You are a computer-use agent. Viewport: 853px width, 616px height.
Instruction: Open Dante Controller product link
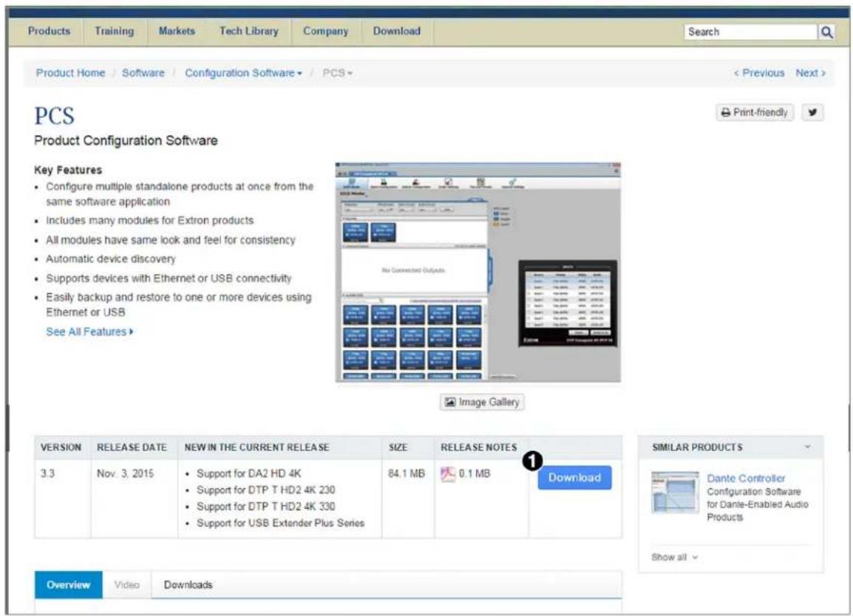click(746, 479)
